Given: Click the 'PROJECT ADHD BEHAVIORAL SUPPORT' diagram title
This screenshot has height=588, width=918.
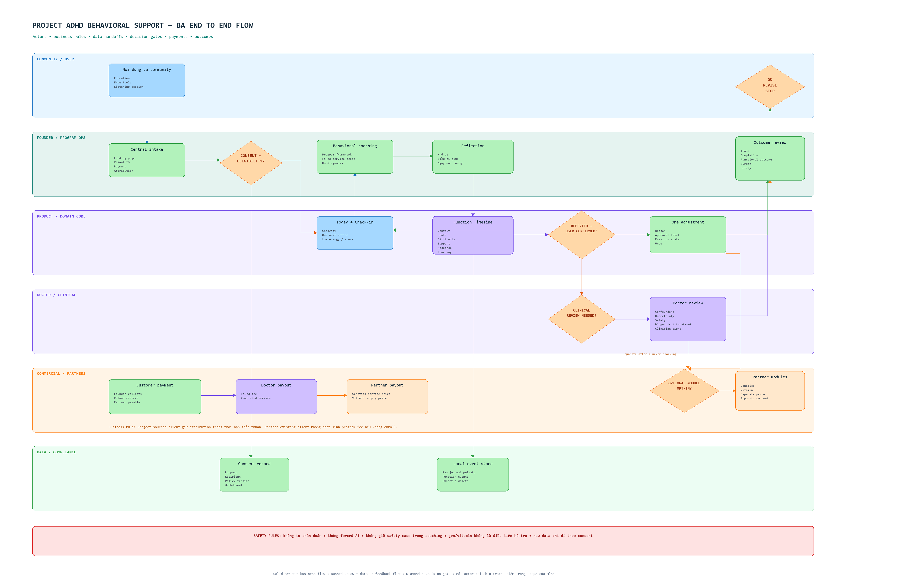Looking at the screenshot, I should (x=142, y=26).
